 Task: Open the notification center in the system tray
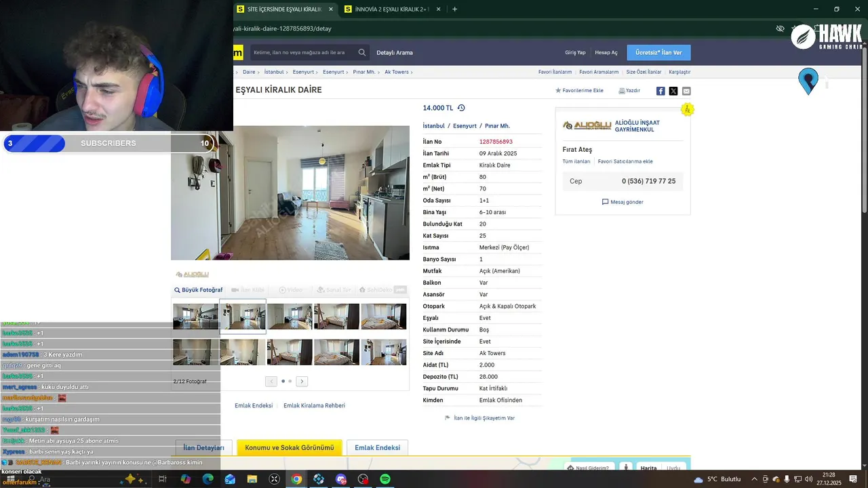pos(853,479)
